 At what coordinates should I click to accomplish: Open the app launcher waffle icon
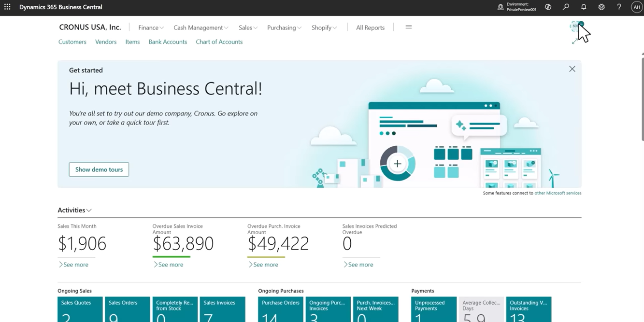[7, 7]
